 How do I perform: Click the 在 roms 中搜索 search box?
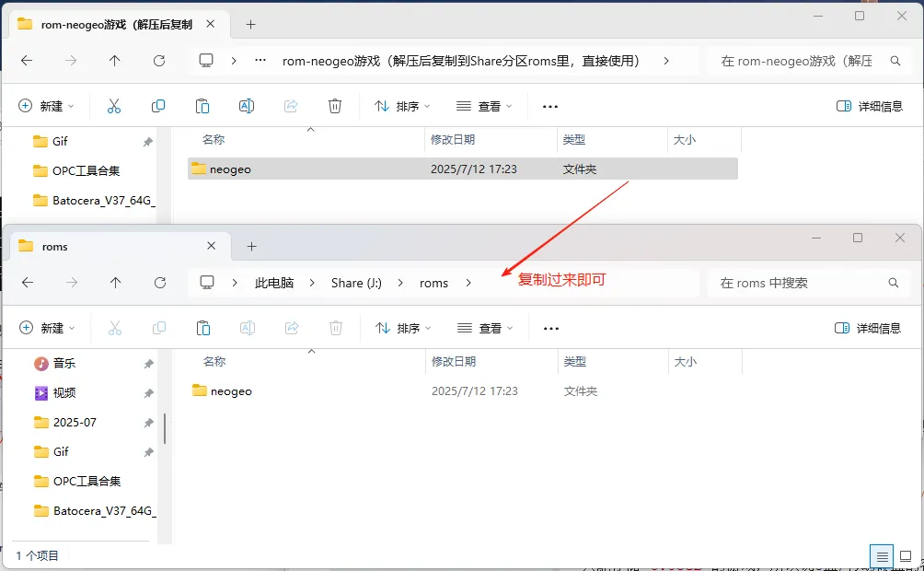click(x=796, y=283)
